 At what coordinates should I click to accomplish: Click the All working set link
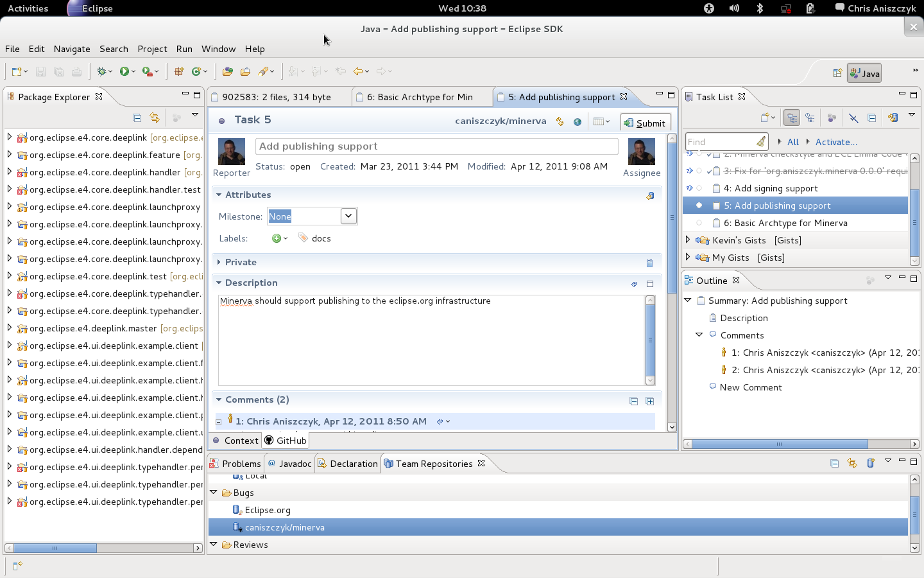click(x=793, y=142)
